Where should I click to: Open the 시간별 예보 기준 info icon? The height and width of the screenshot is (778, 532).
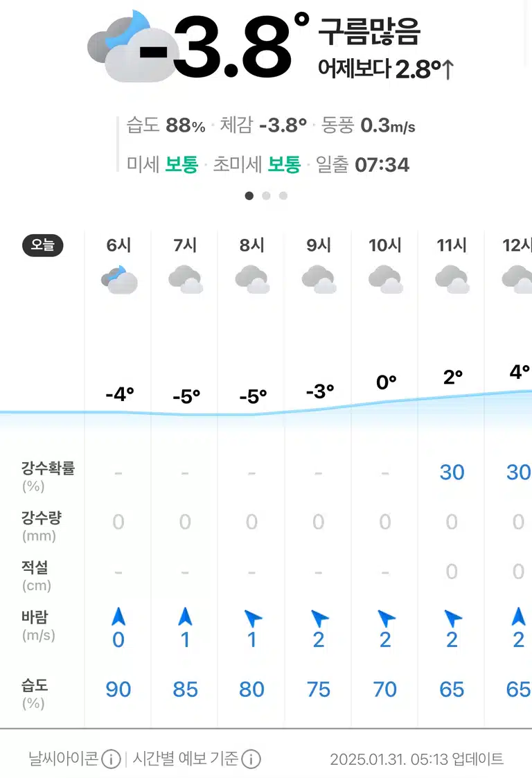coord(251,759)
